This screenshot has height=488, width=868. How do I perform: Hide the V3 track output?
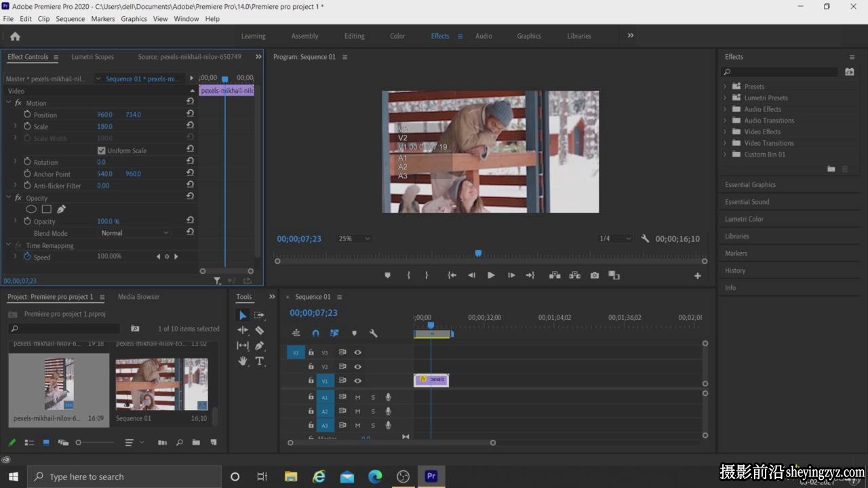pyautogui.click(x=357, y=352)
